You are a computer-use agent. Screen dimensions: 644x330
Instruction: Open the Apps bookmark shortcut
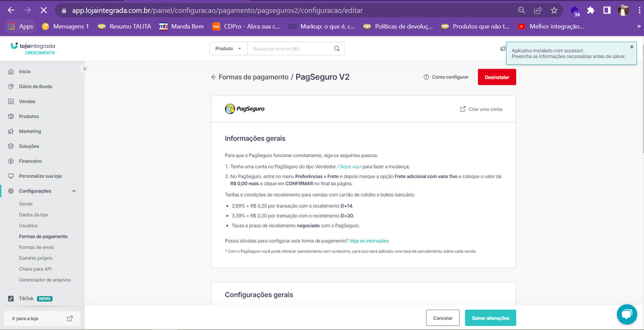tap(20, 26)
